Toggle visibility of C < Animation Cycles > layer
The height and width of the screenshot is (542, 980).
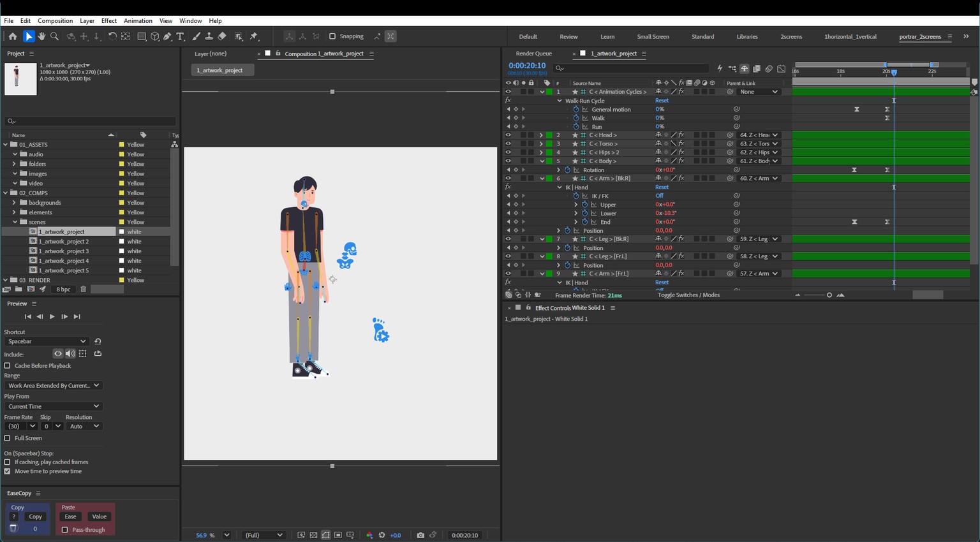pyautogui.click(x=508, y=92)
